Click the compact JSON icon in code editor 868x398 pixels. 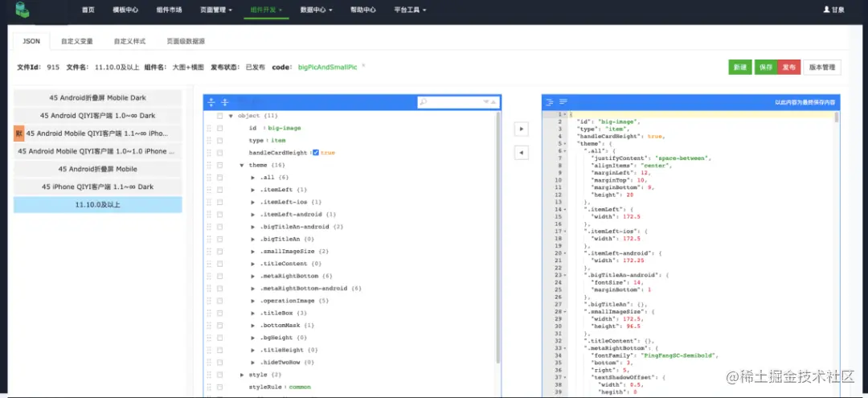point(563,102)
